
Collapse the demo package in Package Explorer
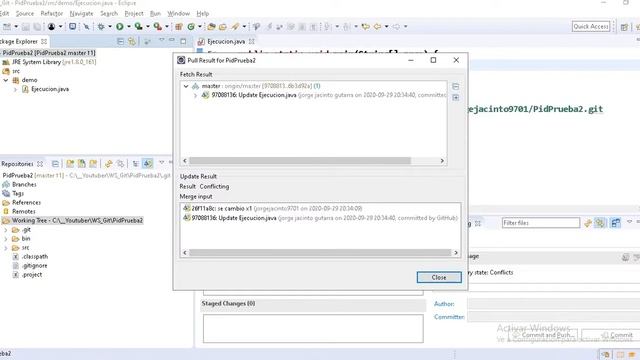pos(6,80)
